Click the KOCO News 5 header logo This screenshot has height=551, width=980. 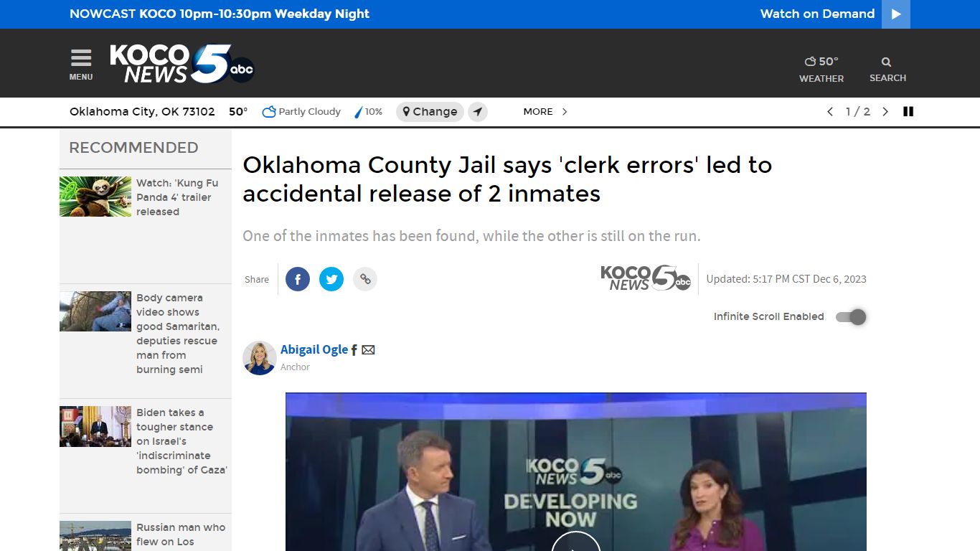tap(182, 63)
